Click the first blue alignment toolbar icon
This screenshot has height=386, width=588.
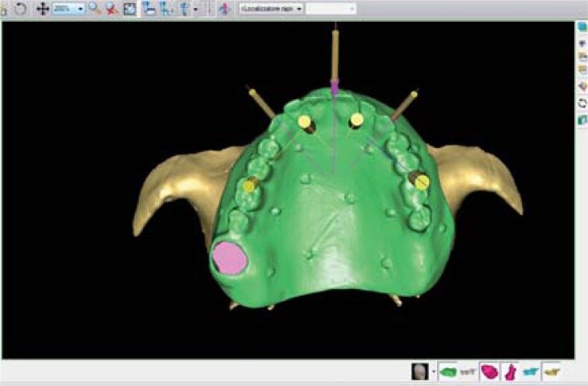click(x=149, y=8)
